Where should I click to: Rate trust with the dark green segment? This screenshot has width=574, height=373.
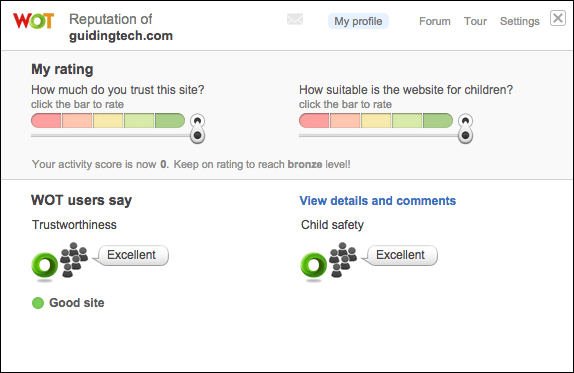170,121
